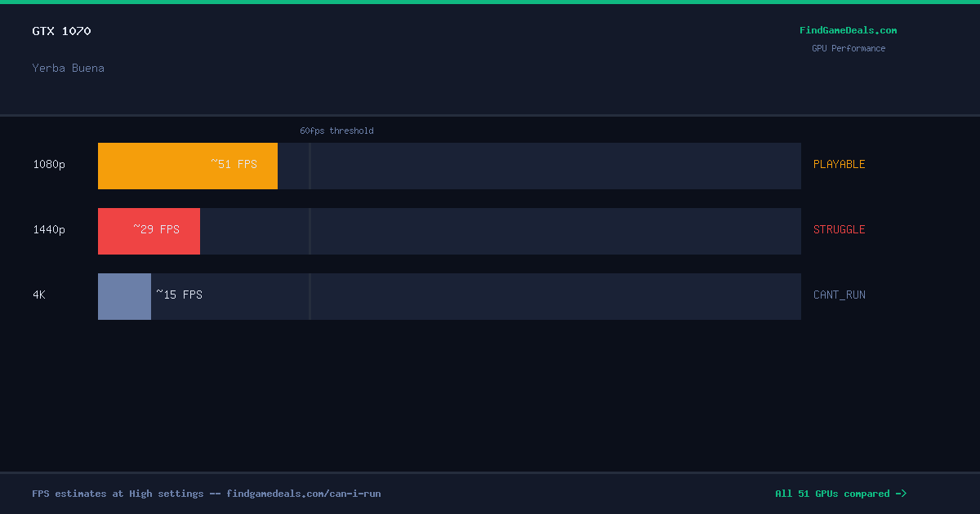Select the 1080p resolution label
Screen dimensions: 980x514
[49, 164]
